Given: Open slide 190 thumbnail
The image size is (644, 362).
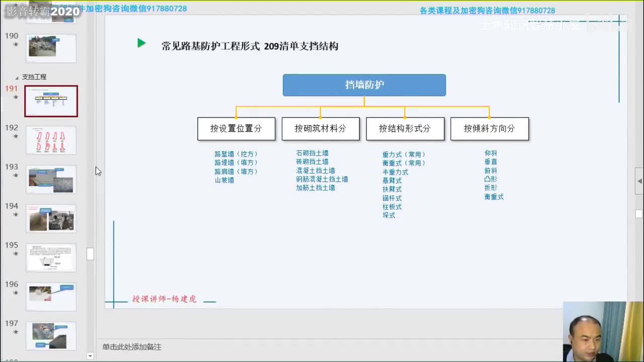Looking at the screenshot, I should pyautogui.click(x=51, y=48).
